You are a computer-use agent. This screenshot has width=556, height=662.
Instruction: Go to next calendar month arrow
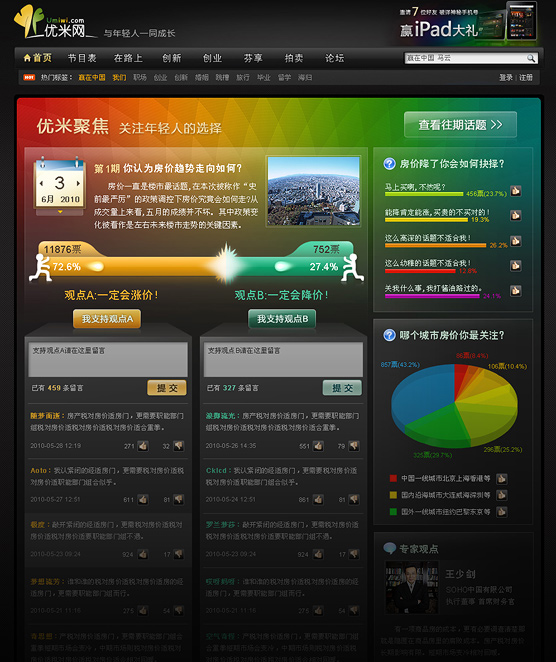(78, 184)
